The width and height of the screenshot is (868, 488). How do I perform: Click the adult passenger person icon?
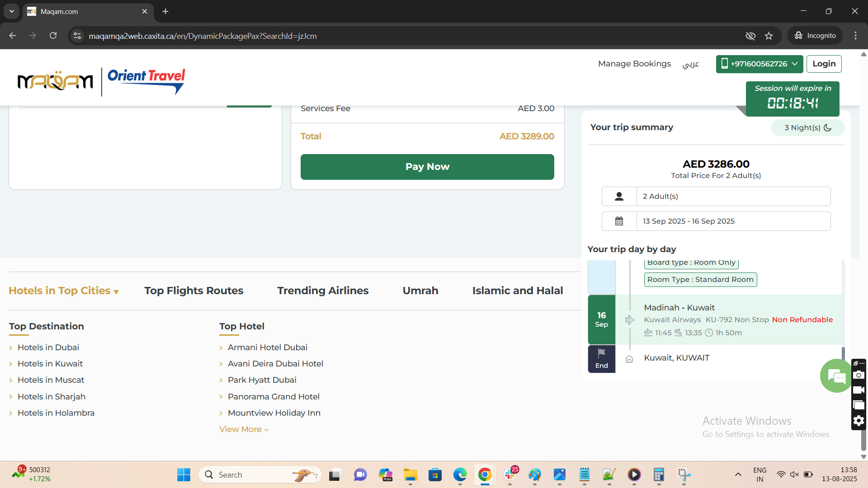point(619,197)
